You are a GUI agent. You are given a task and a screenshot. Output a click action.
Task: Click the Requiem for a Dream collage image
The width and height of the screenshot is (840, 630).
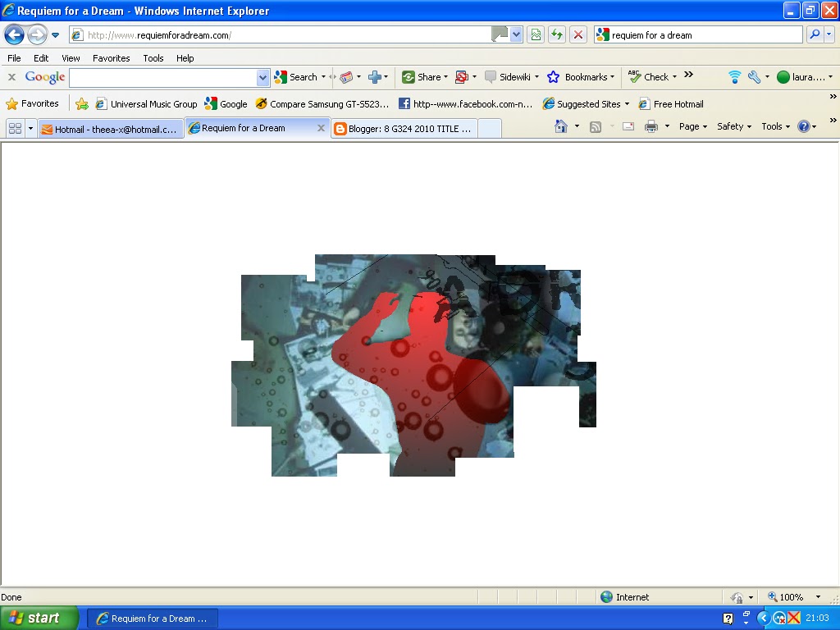pyautogui.click(x=413, y=365)
